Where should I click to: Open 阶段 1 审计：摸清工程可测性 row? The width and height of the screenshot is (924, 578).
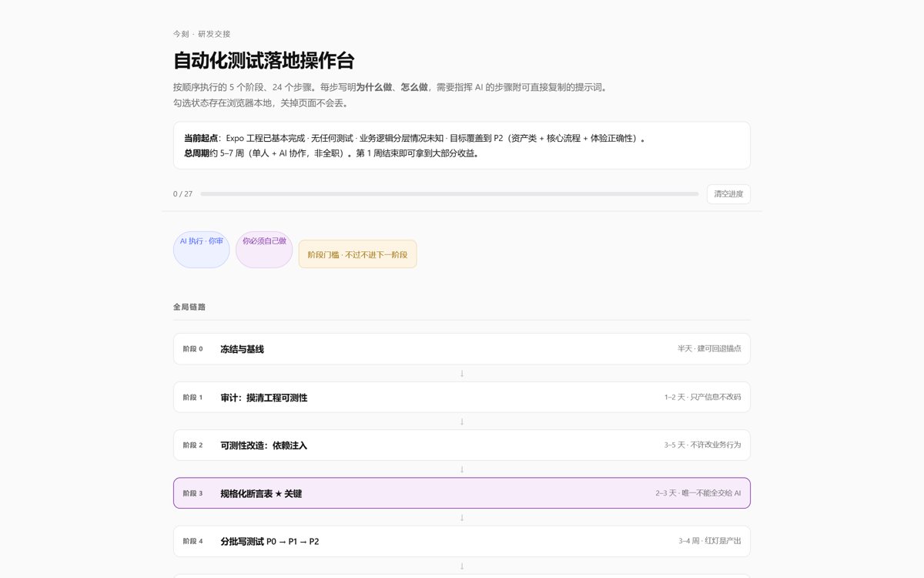click(x=462, y=397)
